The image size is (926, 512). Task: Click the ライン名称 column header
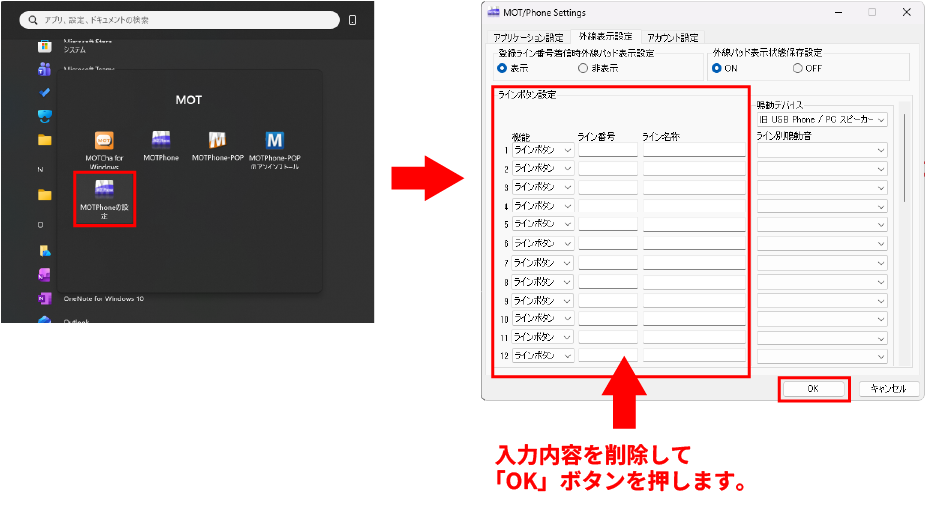point(661,136)
